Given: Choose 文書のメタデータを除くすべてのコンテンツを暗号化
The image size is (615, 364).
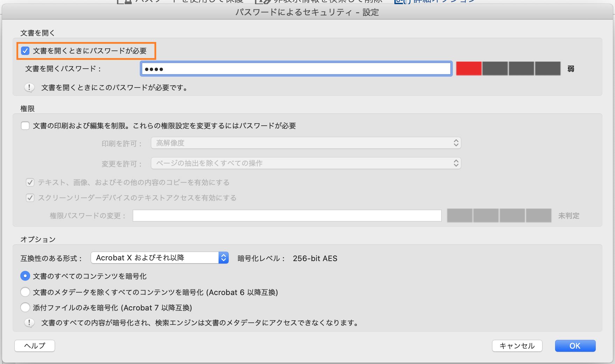Looking at the screenshot, I should tap(25, 292).
